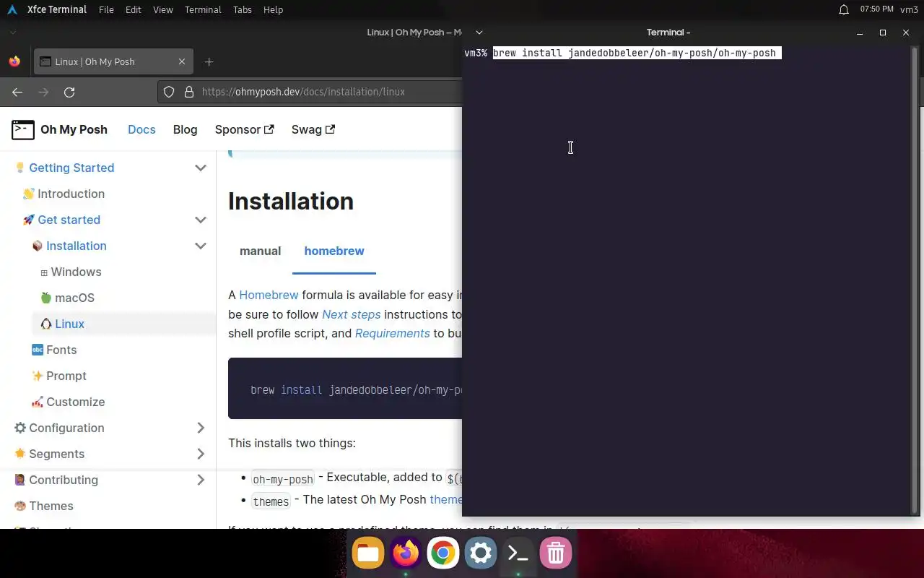This screenshot has width=924, height=578.
Task: Follow the Homebrew hyperlink in paragraph
Action: 269,295
